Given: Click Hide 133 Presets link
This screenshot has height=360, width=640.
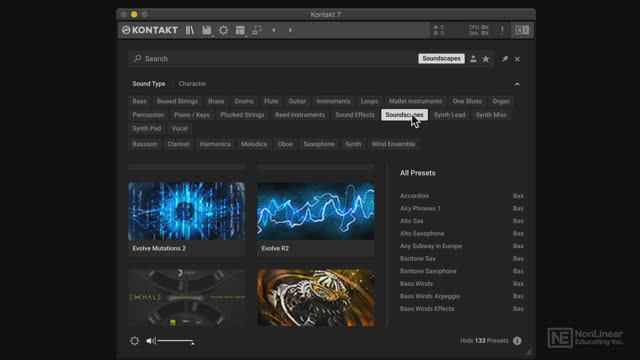Looking at the screenshot, I should pos(484,340).
